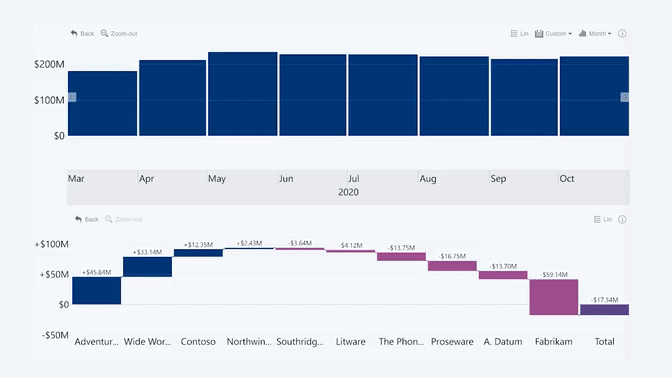Select The Phone -$13.75M waterfall bar
This screenshot has height=378, width=672.
tap(402, 256)
